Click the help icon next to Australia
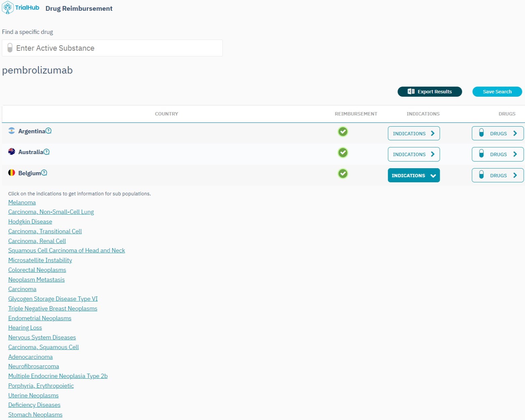Viewport: 525px width, 420px height. (x=47, y=152)
